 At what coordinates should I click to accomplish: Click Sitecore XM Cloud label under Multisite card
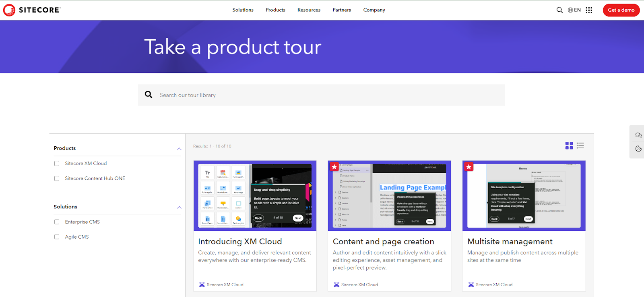click(x=494, y=285)
